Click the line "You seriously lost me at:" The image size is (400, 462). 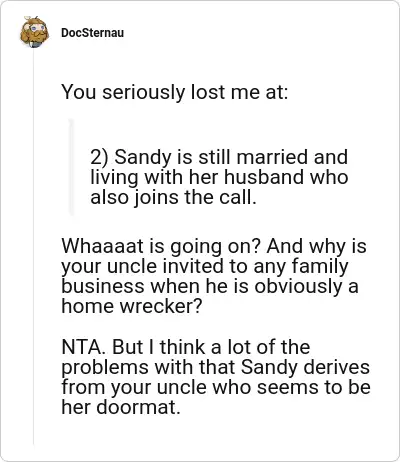[x=174, y=92]
